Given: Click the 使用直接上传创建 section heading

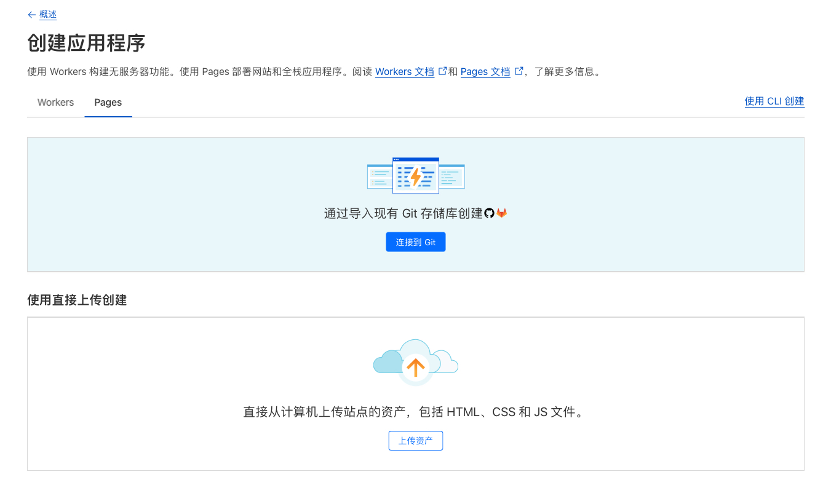Looking at the screenshot, I should click(77, 300).
